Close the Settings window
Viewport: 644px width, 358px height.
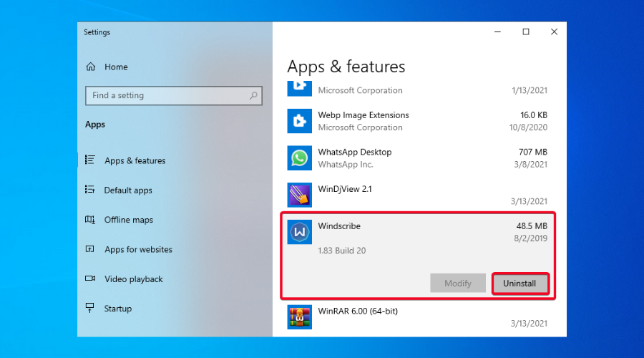point(554,32)
